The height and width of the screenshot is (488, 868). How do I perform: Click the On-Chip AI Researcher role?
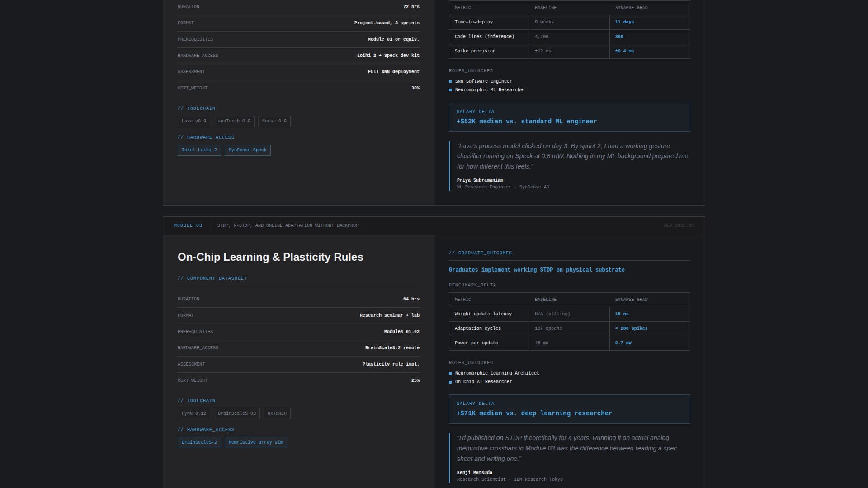tap(483, 382)
